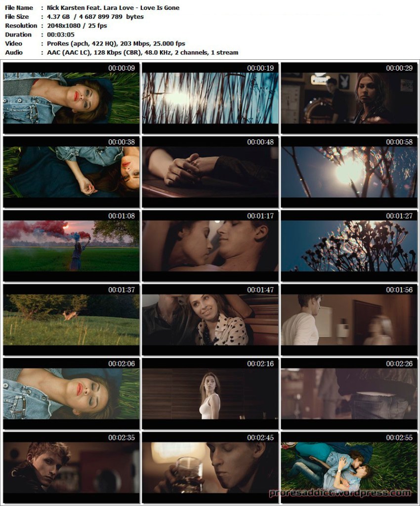Click the proresaddict.wordpress.com watermark link
The height and width of the screenshot is (506, 420).
point(340,493)
